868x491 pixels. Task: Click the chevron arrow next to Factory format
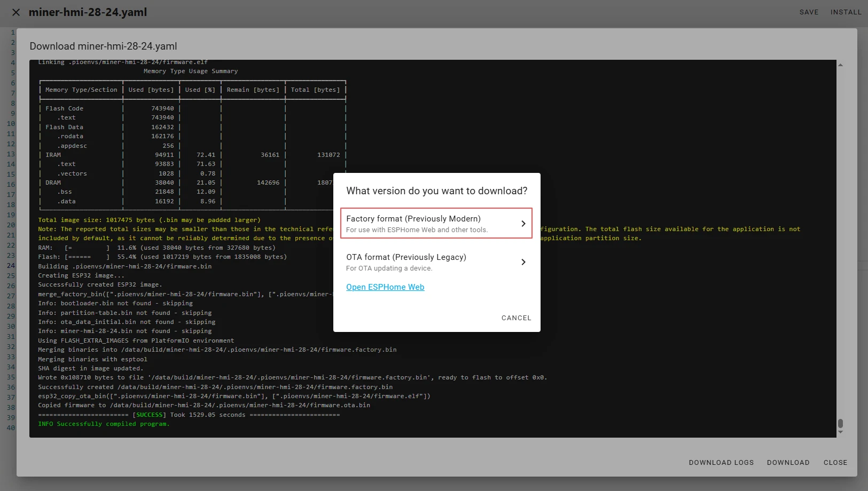(x=523, y=224)
